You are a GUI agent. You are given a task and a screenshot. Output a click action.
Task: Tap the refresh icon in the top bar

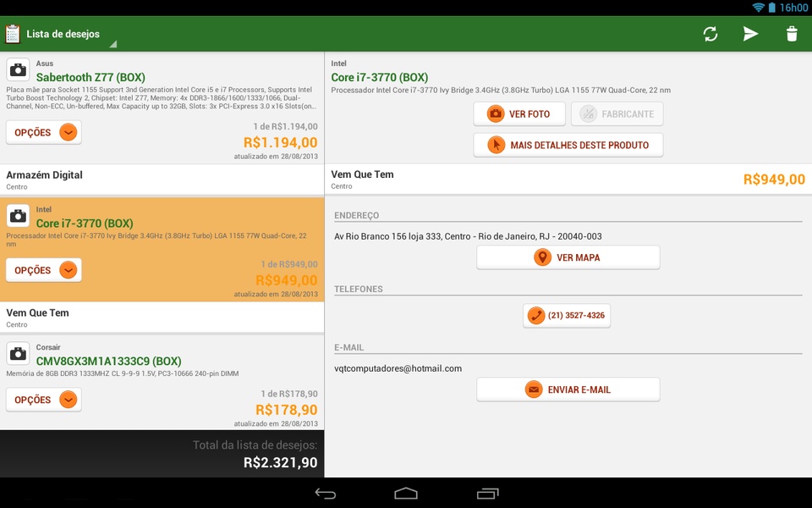tap(710, 34)
